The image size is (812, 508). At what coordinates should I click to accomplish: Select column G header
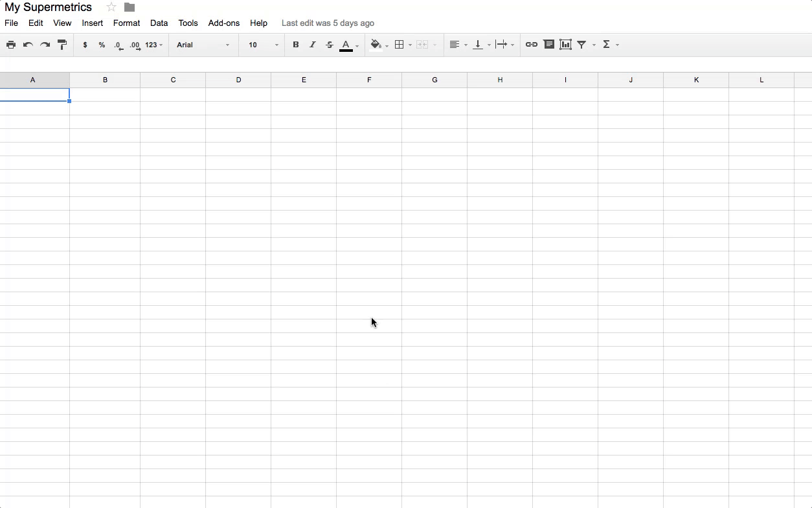point(434,80)
